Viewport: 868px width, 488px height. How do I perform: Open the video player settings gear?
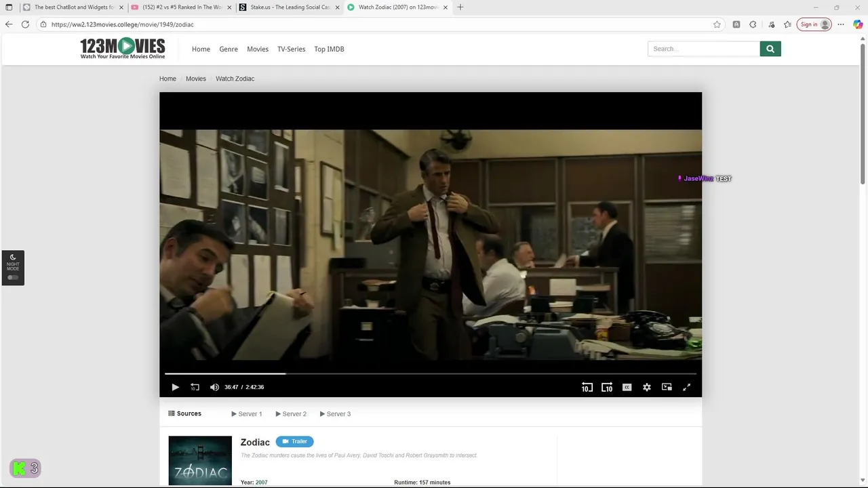647,387
